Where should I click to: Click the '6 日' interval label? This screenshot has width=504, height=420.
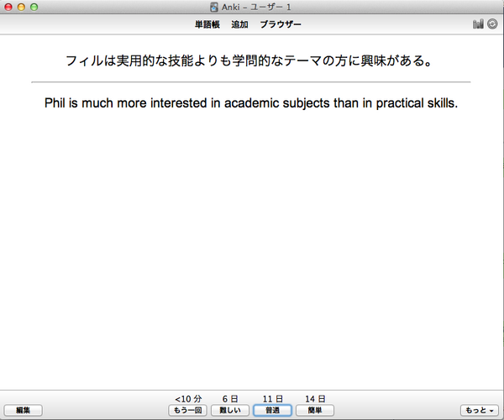coord(230,399)
